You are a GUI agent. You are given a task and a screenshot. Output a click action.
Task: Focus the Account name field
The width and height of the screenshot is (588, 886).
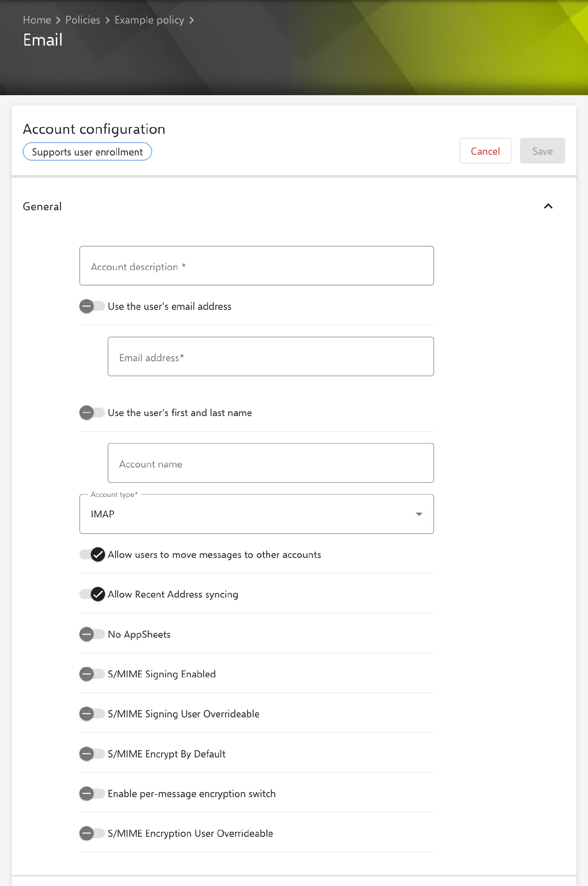tap(271, 463)
